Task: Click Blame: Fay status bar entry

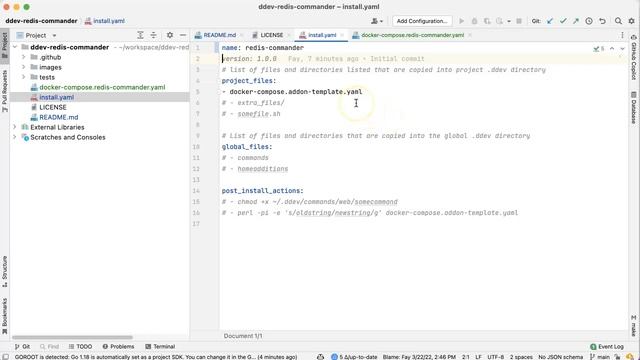Action: (419, 357)
